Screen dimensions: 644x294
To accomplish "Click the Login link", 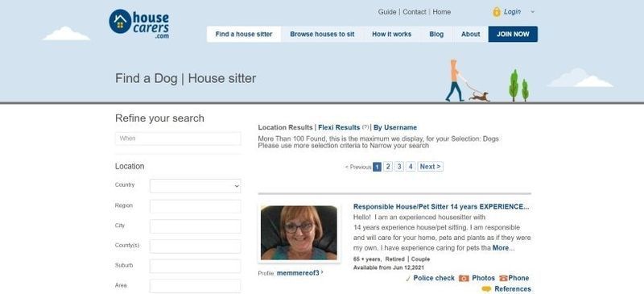I will (x=512, y=12).
